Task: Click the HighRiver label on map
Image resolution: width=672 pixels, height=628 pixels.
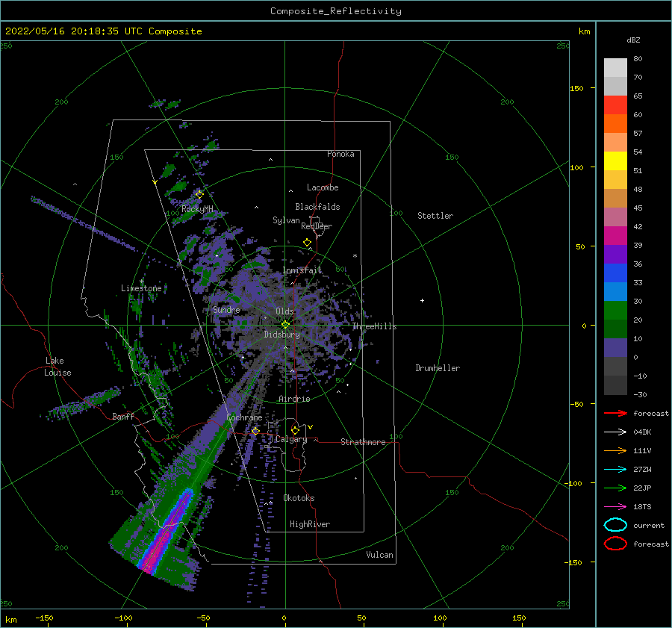Action: coord(310,524)
